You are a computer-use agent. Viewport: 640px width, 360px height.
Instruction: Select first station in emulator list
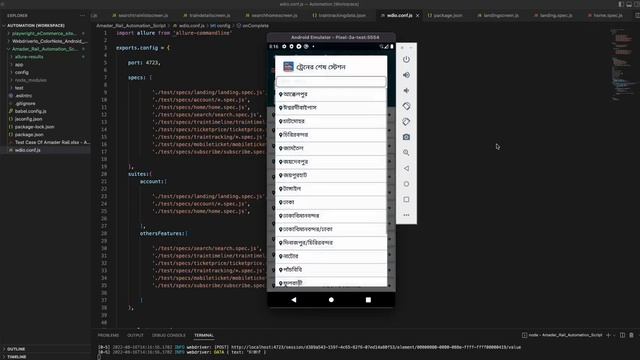[331, 94]
